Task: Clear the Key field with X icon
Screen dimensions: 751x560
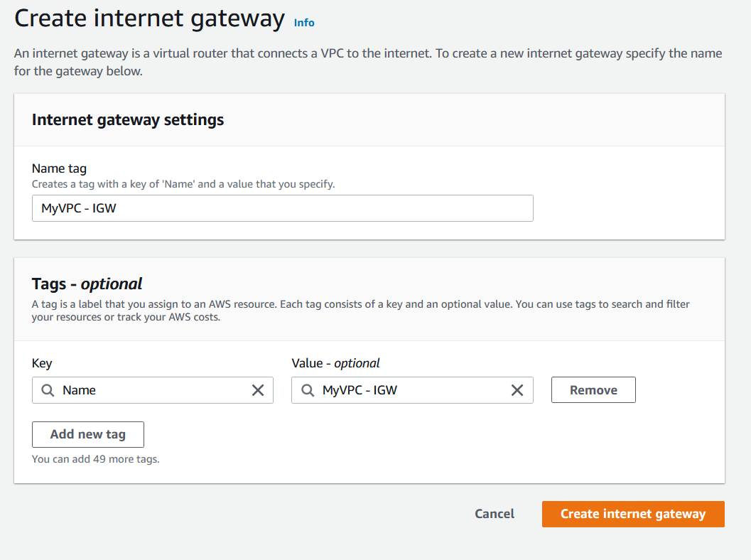Action: point(258,390)
